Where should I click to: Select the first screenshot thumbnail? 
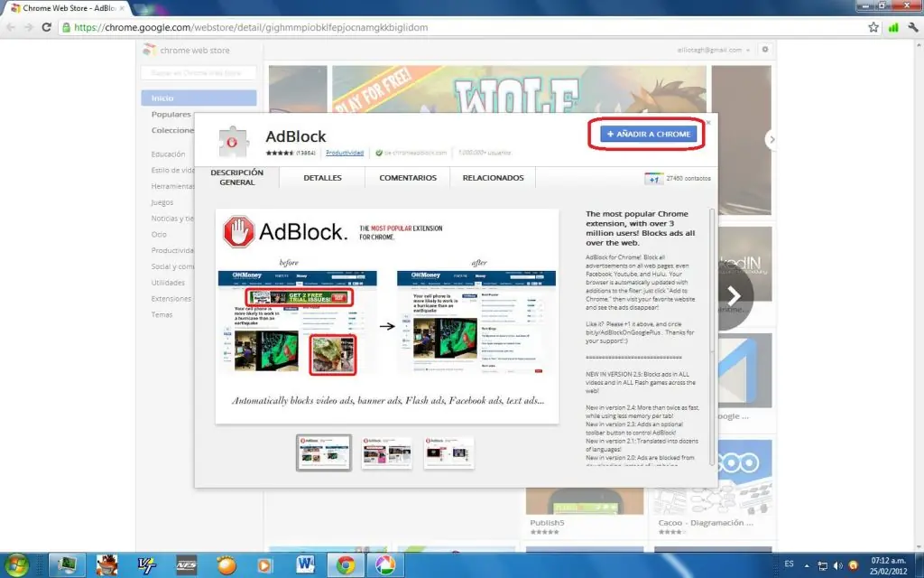pyautogui.click(x=324, y=452)
